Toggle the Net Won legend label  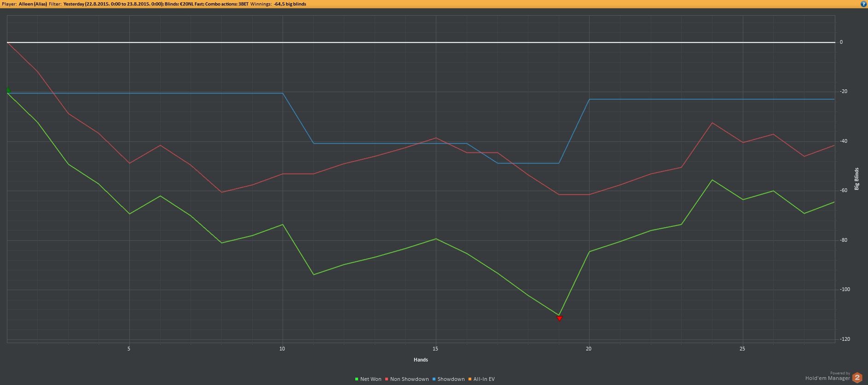coord(370,379)
